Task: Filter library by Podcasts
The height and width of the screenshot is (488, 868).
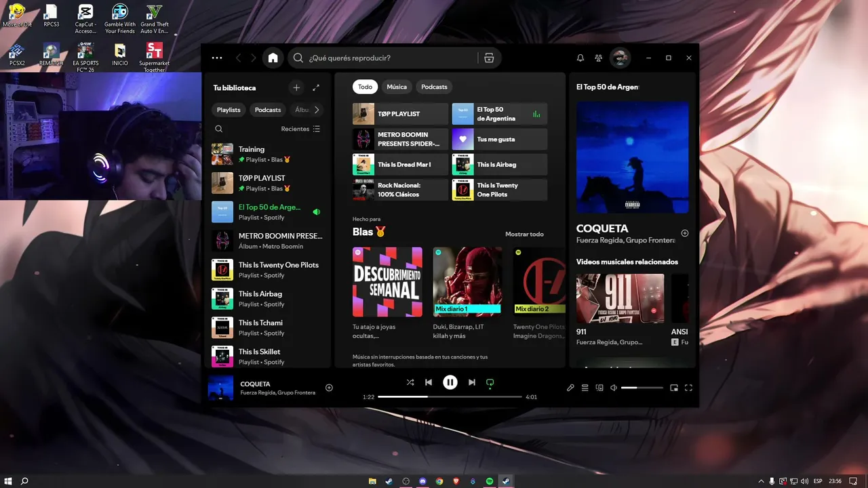Action: [268, 110]
